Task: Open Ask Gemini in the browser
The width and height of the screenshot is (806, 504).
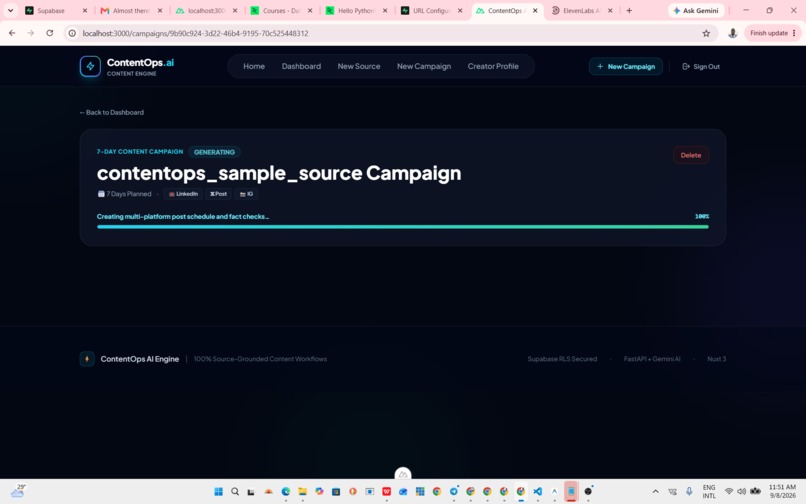Action: click(696, 10)
